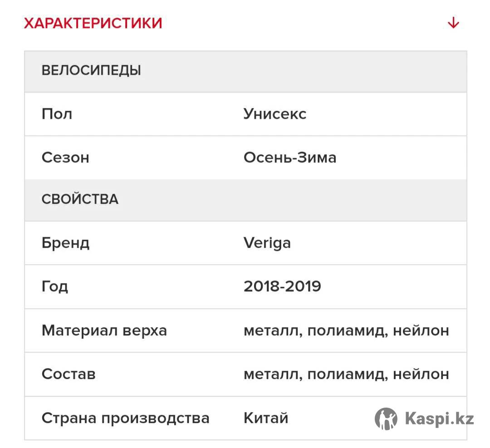
Task: Click the Год row label
Action: (x=55, y=287)
